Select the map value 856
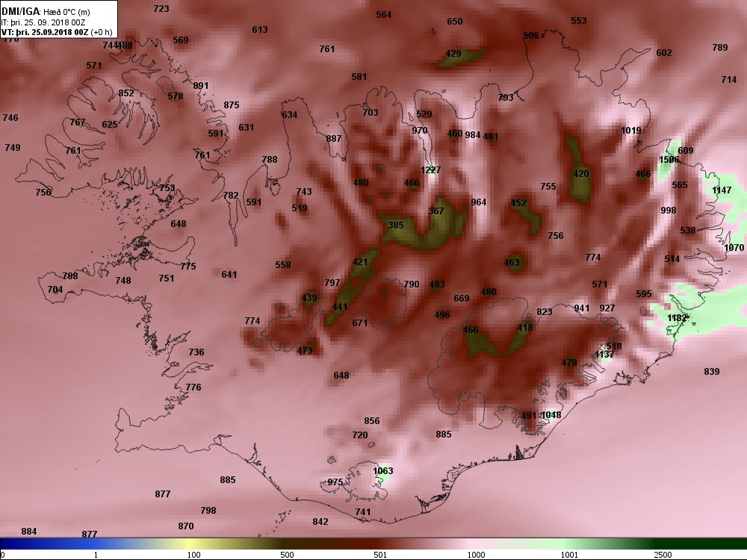This screenshot has width=747, height=560. 371,421
